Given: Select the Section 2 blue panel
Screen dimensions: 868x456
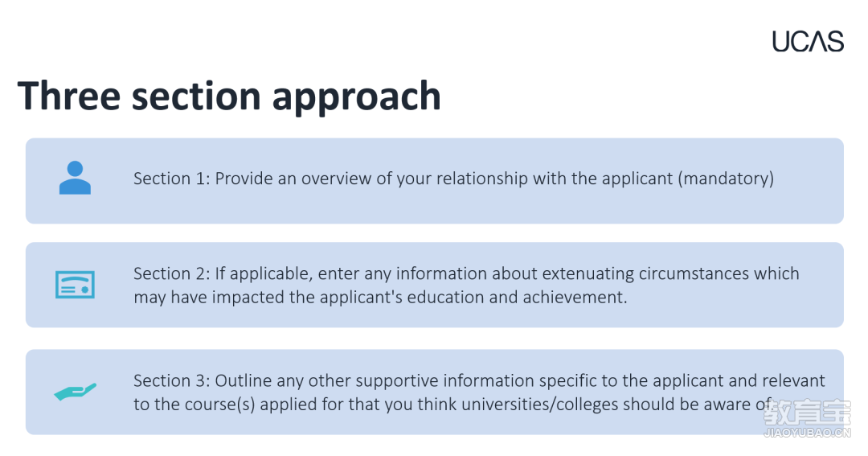Looking at the screenshot, I should tap(435, 285).
